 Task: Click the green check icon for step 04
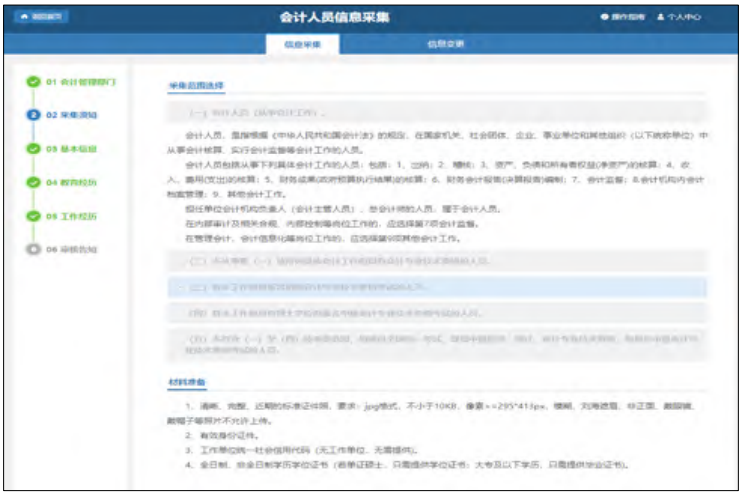(x=34, y=182)
